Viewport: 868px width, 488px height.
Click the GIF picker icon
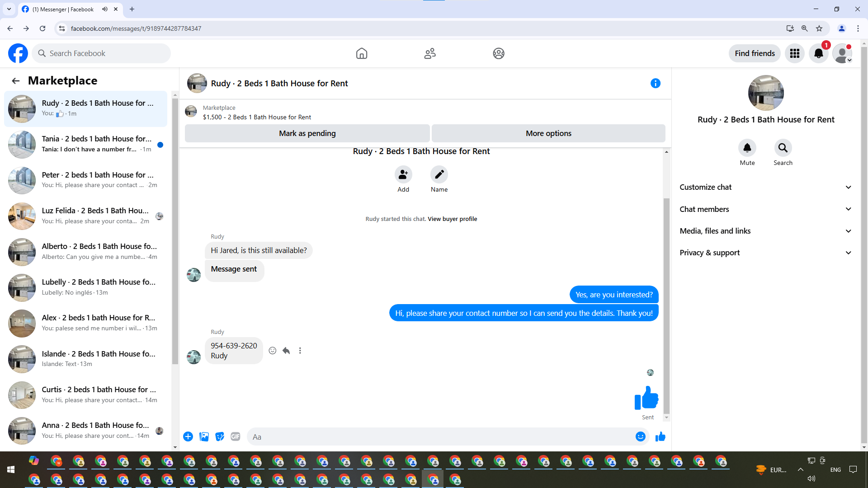[x=235, y=436]
